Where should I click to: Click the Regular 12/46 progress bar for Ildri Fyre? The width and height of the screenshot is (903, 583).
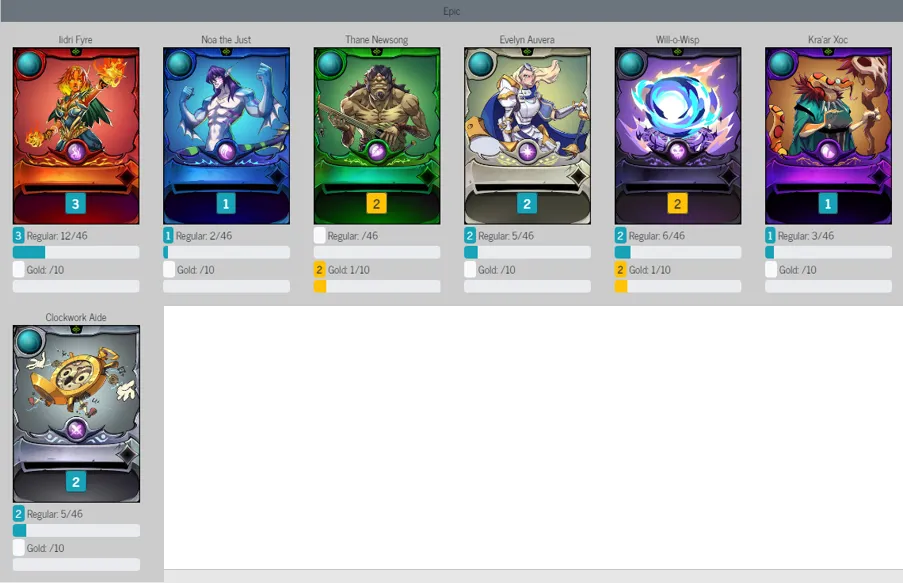[x=76, y=252]
